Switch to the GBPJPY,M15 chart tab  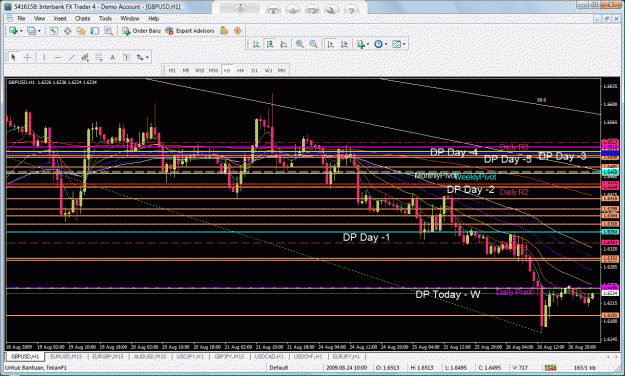230,356
